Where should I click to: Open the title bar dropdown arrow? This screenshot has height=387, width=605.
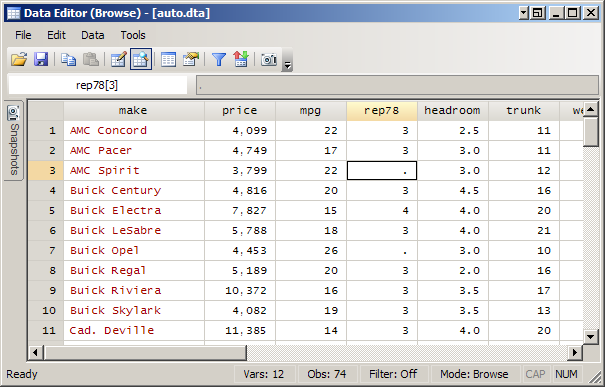coord(523,13)
